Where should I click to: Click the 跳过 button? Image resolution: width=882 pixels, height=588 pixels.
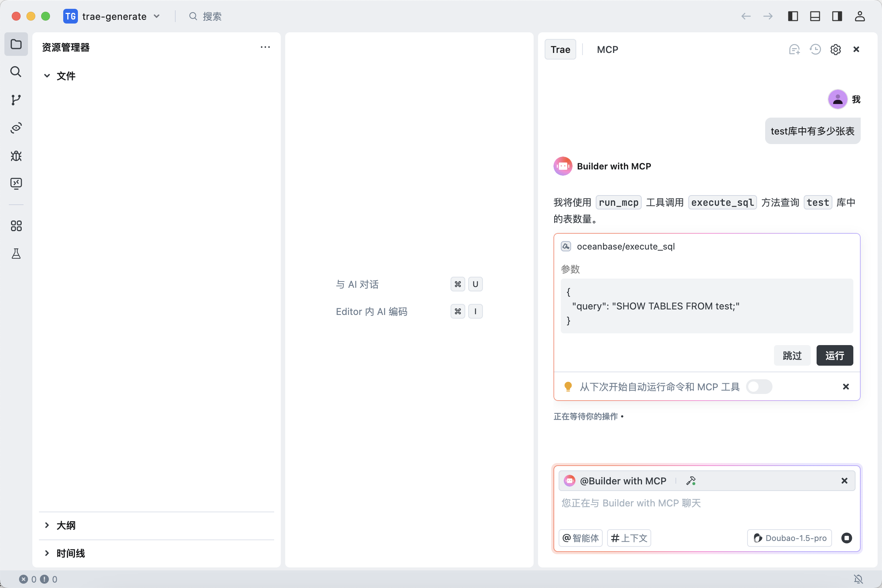tap(792, 355)
